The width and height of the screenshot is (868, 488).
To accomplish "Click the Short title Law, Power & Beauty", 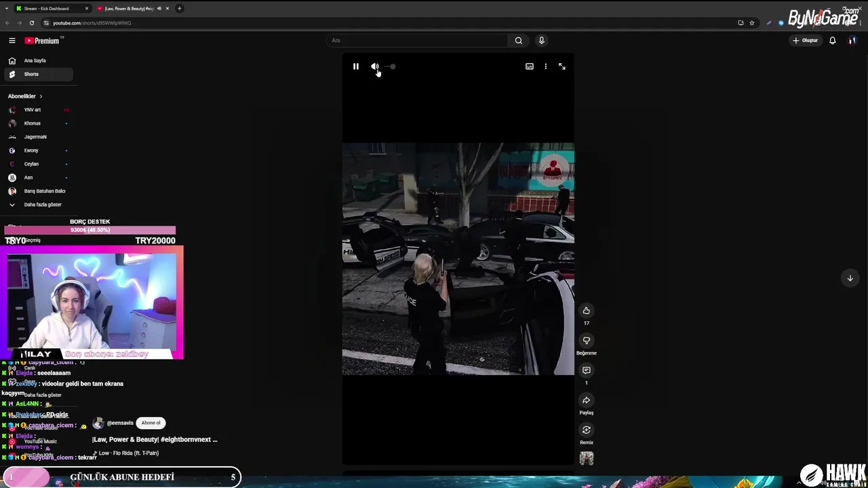I will click(155, 439).
